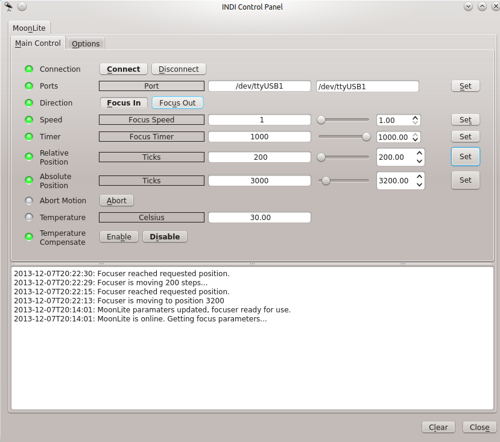The width and height of the screenshot is (500, 442).
Task: Click the editable port field /dev/ttyUSB1
Action: 367,86
